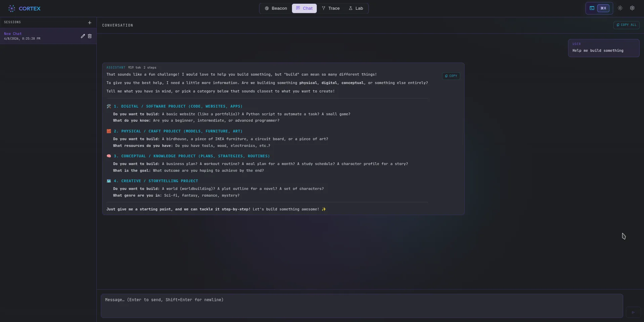Click the session timestamp 4/8/2026, 8:25:28 PM
This screenshot has height=322, width=644.
point(22,39)
